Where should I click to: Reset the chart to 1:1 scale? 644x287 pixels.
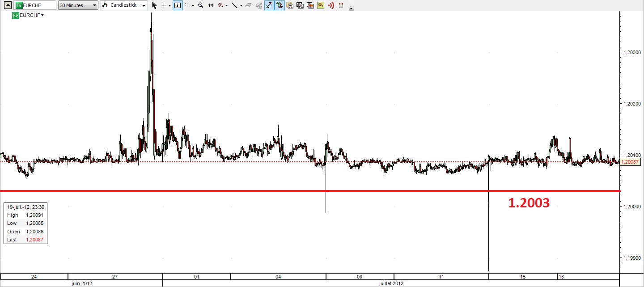coord(211,5)
